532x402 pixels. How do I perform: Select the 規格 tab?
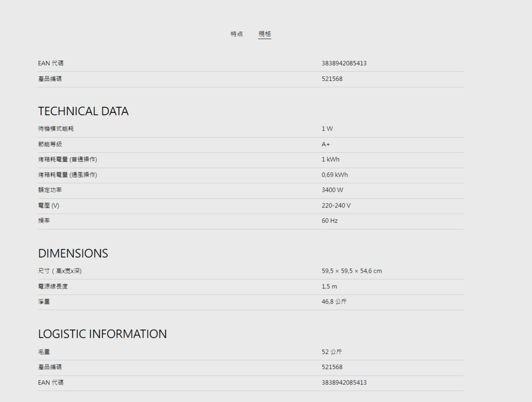(265, 34)
